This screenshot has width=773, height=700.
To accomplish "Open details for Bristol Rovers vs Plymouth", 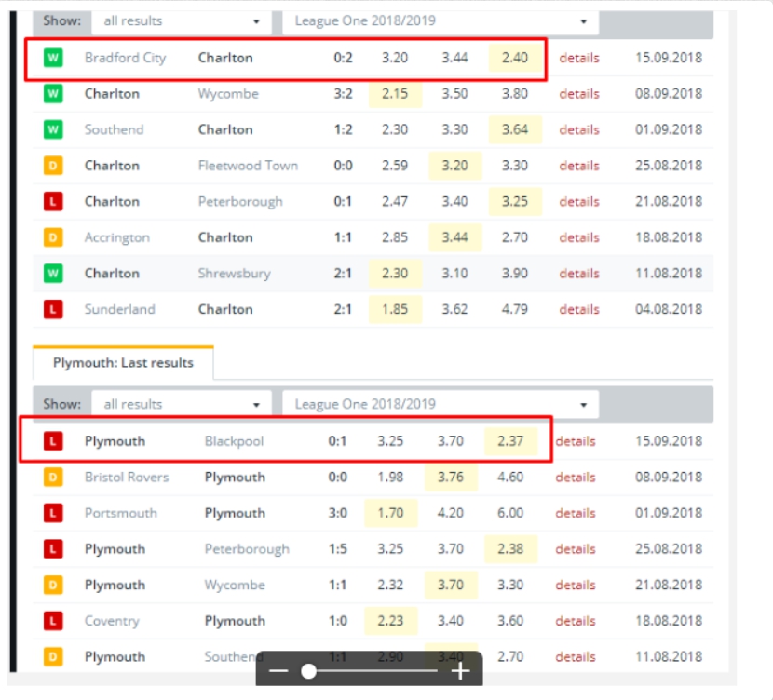I will 576,477.
